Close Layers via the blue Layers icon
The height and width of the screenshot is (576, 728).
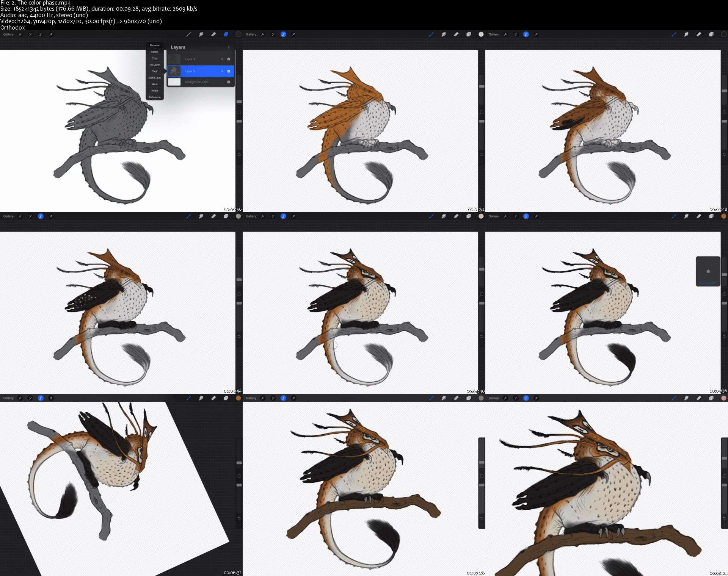point(226,34)
